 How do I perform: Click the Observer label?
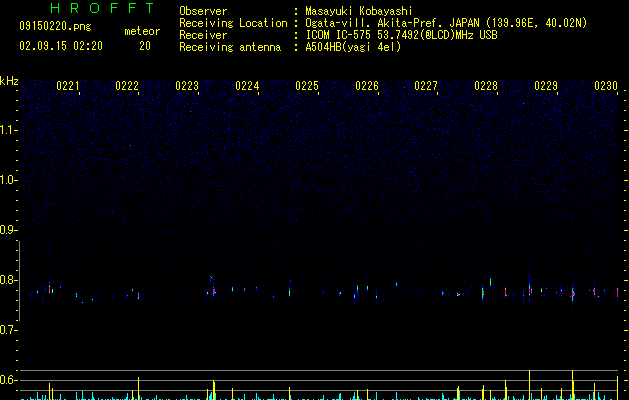(x=203, y=11)
